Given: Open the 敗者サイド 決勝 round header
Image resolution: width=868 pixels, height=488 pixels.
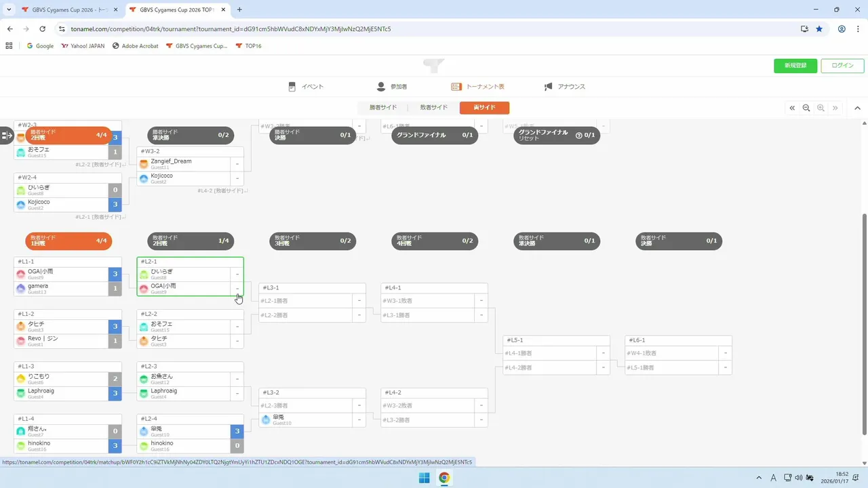Looking at the screenshot, I should pos(679,241).
